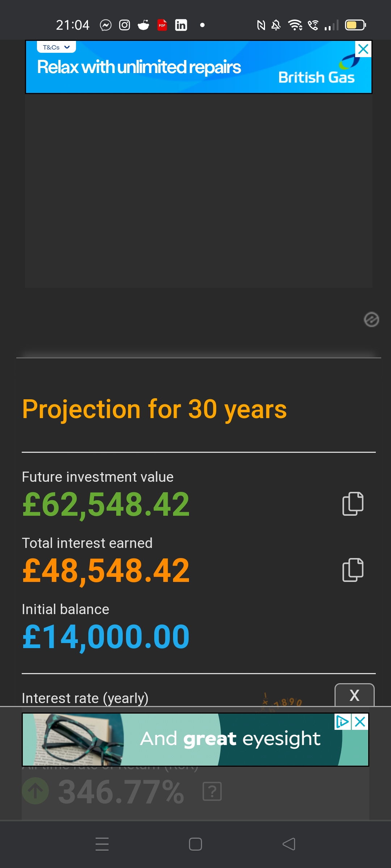Go back with the navigation arrow
The width and height of the screenshot is (391, 868).
pyautogui.click(x=289, y=844)
